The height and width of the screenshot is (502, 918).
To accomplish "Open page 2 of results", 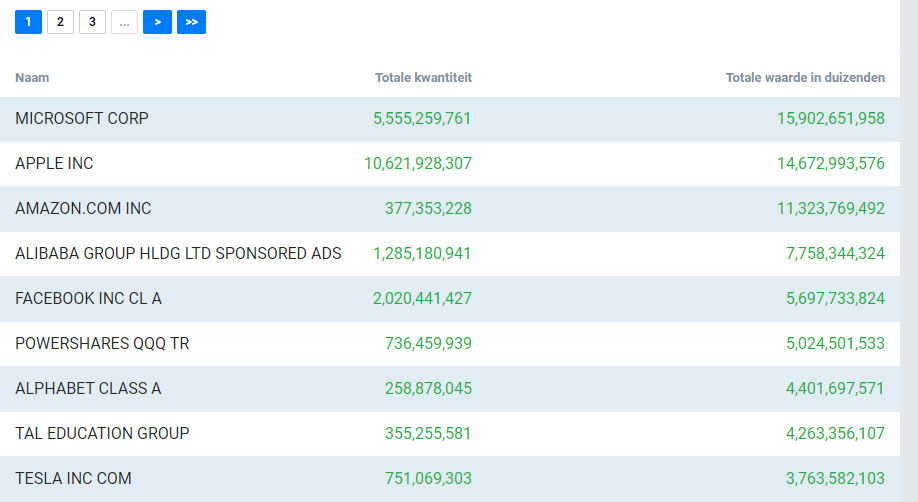I will pyautogui.click(x=60, y=22).
